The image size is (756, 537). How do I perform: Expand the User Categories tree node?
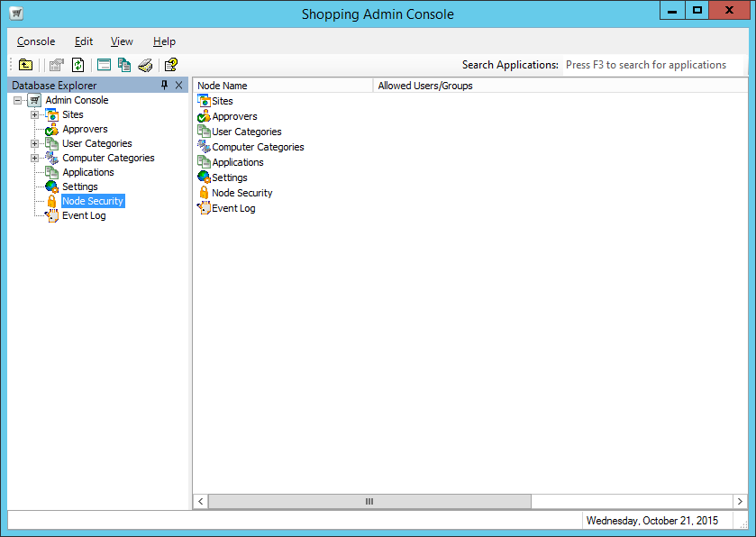click(34, 144)
